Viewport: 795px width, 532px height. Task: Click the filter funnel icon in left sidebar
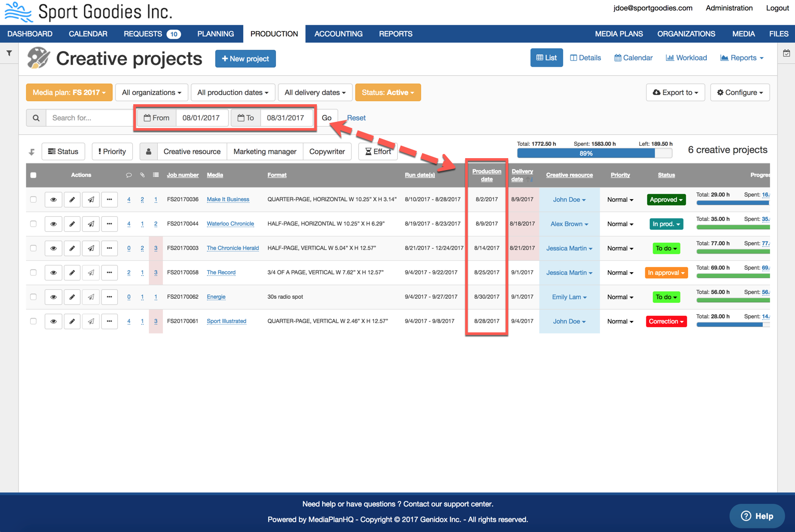[9, 53]
